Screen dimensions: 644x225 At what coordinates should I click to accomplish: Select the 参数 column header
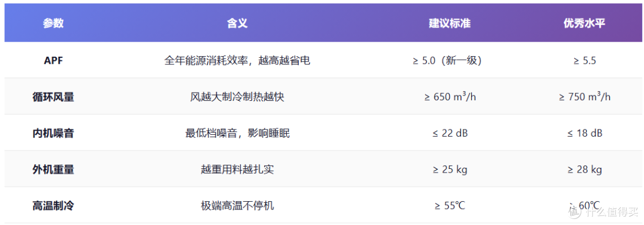54,23
